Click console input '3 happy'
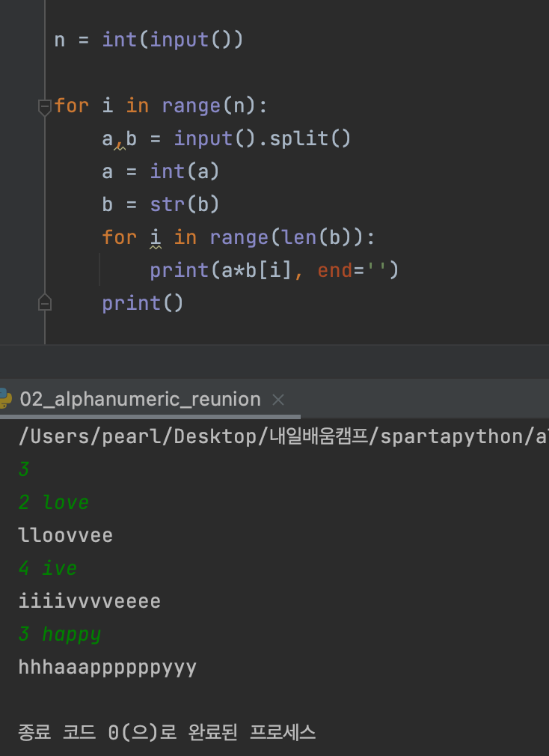The image size is (549, 756). (60, 635)
